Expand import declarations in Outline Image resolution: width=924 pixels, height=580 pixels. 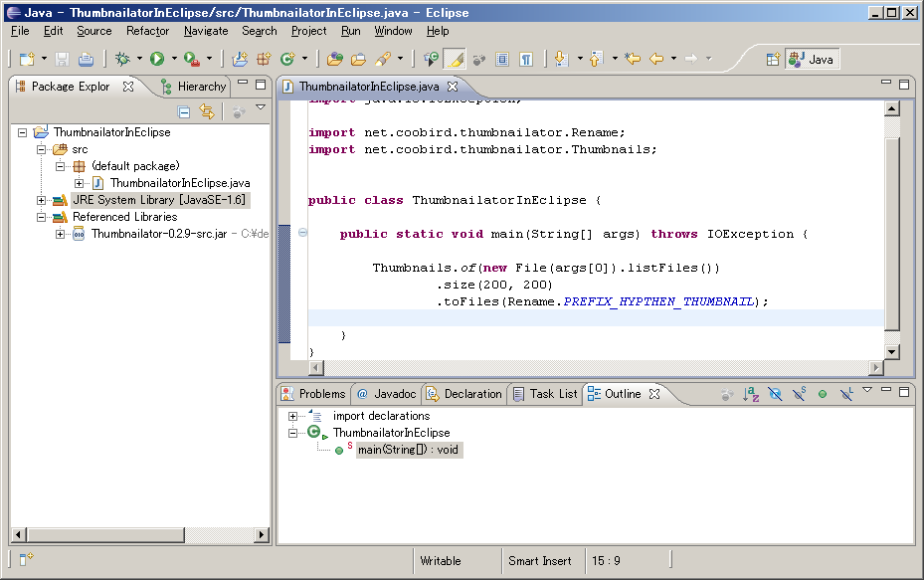pos(292,416)
